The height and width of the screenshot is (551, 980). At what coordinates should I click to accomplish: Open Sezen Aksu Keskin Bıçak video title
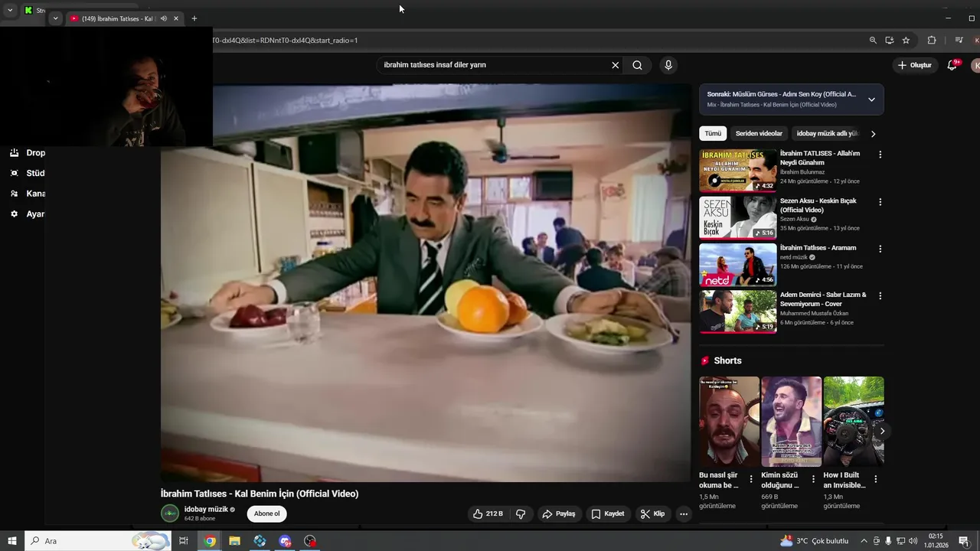pos(818,205)
